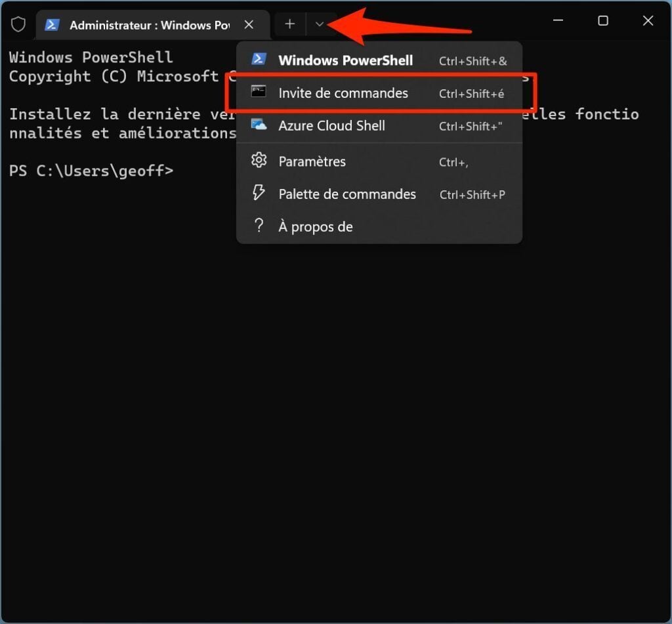
Task: Click the PS C:\Users\geoff> prompt line
Action: 91,171
